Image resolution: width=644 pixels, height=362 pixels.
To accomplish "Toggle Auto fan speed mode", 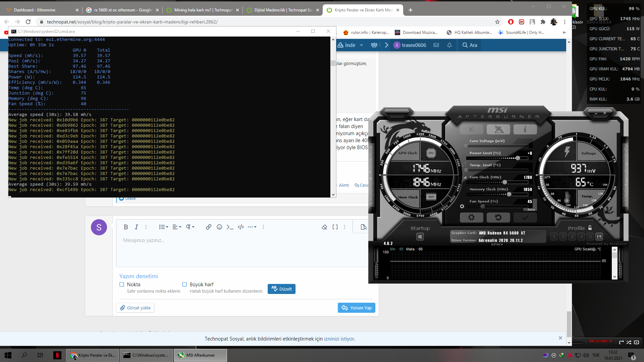I will (531, 209).
